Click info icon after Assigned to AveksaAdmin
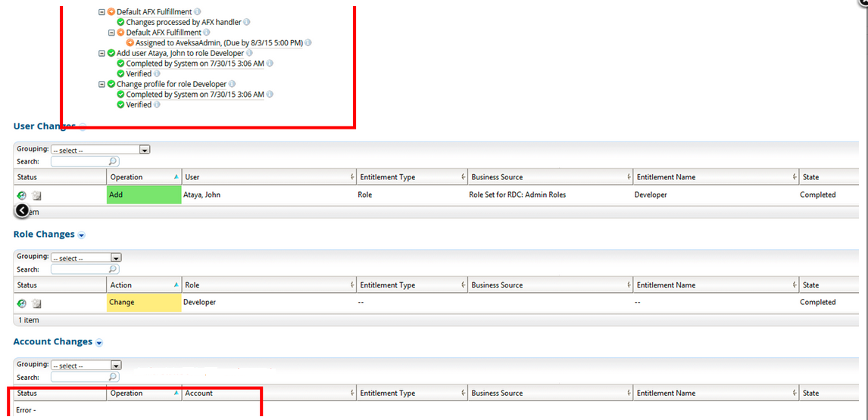Viewport: 868px width, 420px height. coord(308,43)
